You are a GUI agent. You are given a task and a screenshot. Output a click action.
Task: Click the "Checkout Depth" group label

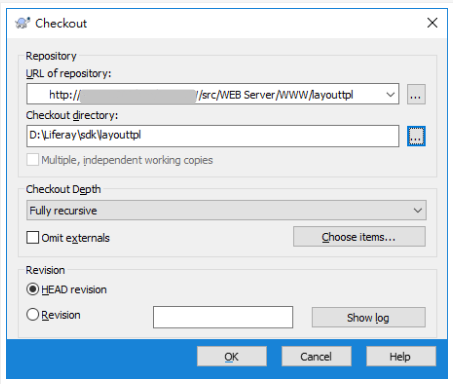63,189
